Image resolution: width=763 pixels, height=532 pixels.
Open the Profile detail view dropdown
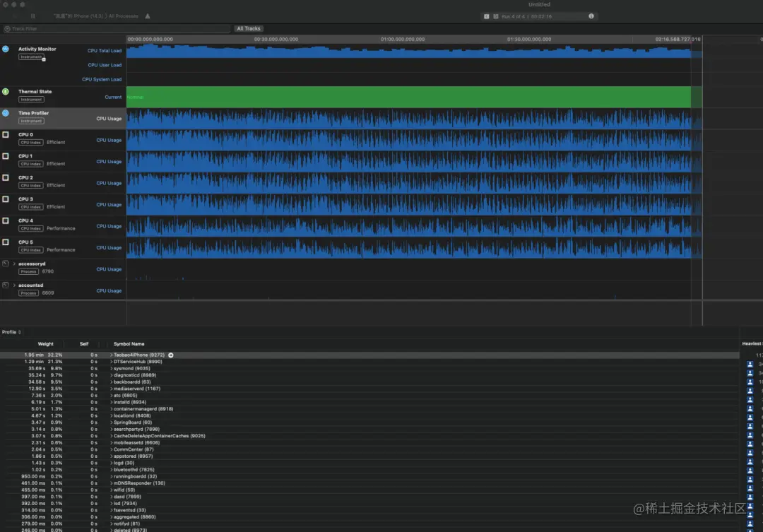click(x=11, y=332)
